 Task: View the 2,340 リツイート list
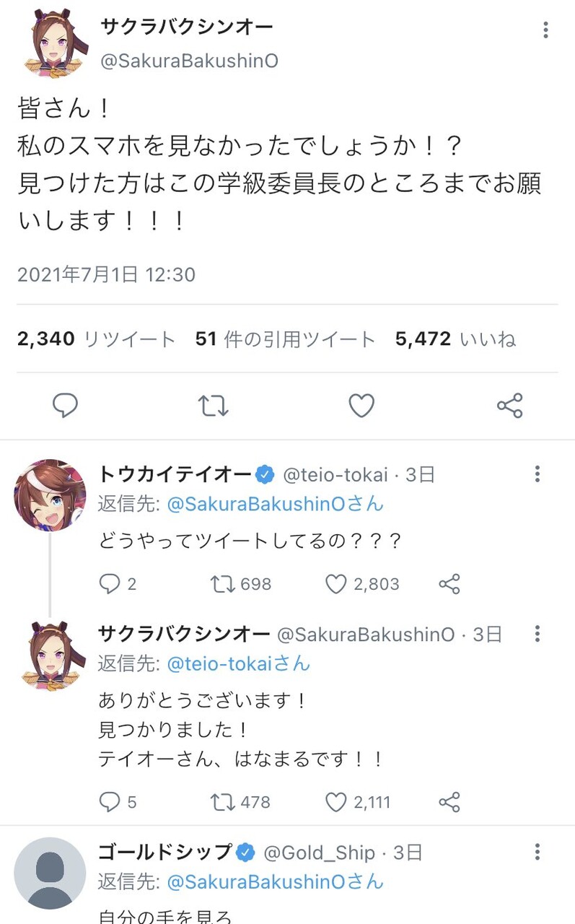(x=96, y=339)
